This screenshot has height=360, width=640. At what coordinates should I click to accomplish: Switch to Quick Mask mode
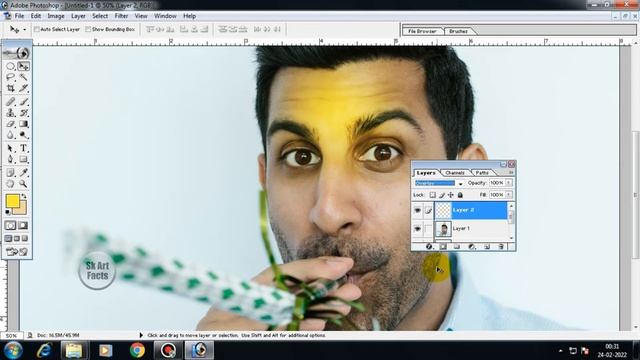[x=23, y=226]
